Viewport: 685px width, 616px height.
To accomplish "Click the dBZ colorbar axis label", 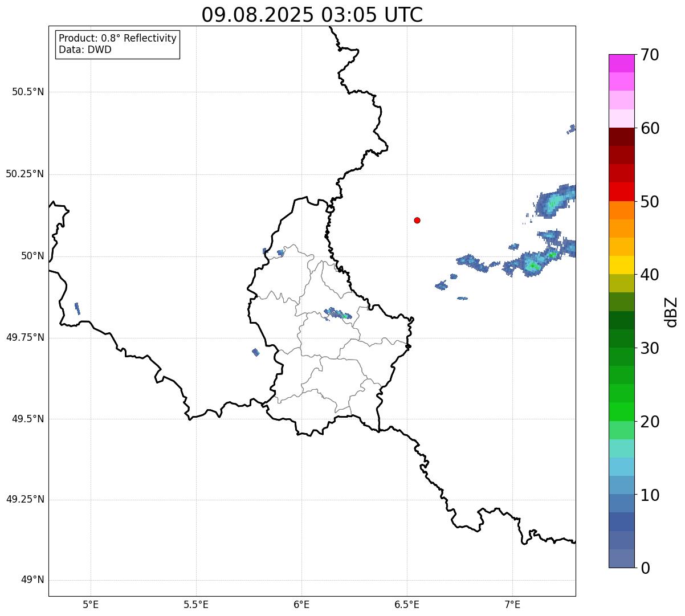I will click(x=671, y=312).
